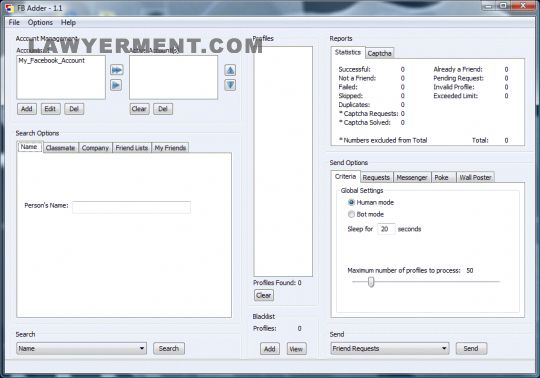
Task: Select the Criteria send tab
Action: [x=345, y=176]
